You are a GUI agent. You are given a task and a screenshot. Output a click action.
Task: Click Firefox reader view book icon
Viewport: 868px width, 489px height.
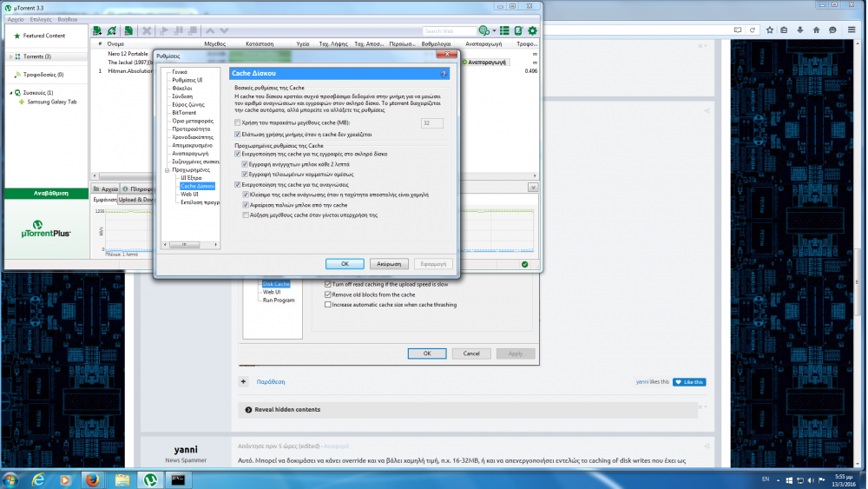click(738, 30)
